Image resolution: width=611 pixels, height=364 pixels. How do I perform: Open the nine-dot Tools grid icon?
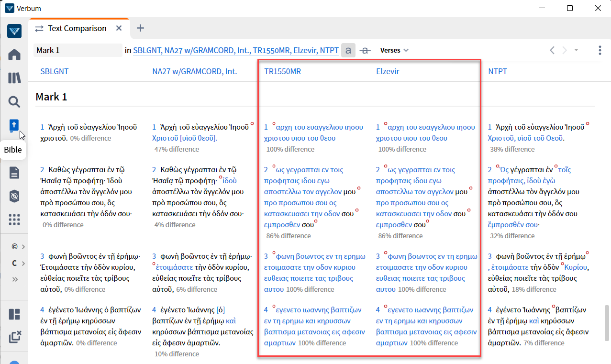(x=14, y=220)
